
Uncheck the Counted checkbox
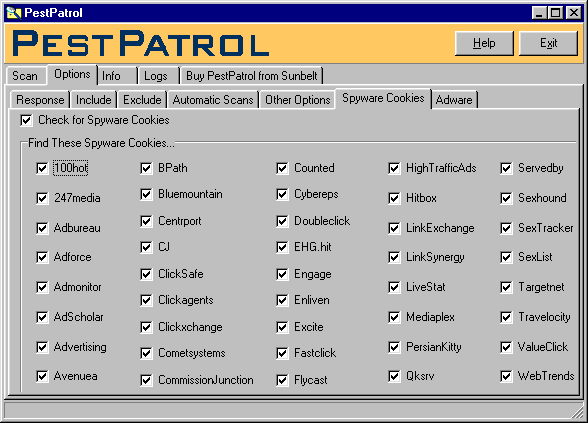282,168
